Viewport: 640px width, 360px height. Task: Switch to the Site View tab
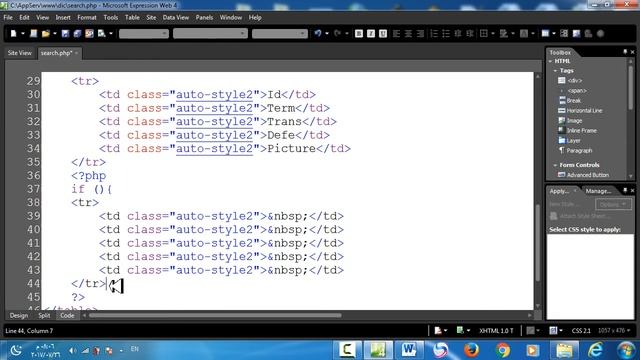click(x=20, y=53)
